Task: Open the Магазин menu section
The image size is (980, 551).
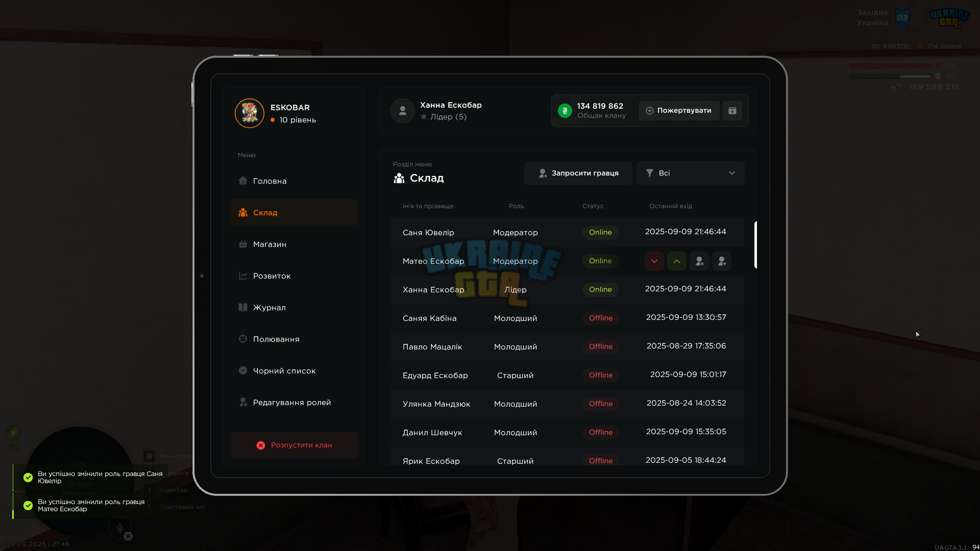Action: click(x=294, y=244)
